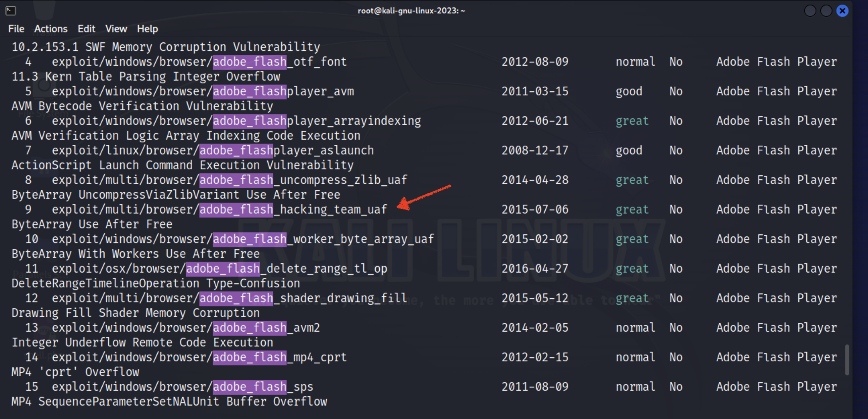Click 'Integer Underflow Remote Code Execution' description
This screenshot has height=419, width=868.
[x=142, y=342]
